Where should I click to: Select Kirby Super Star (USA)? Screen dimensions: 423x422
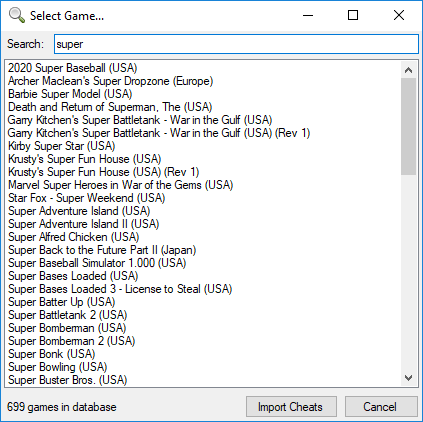(62, 146)
